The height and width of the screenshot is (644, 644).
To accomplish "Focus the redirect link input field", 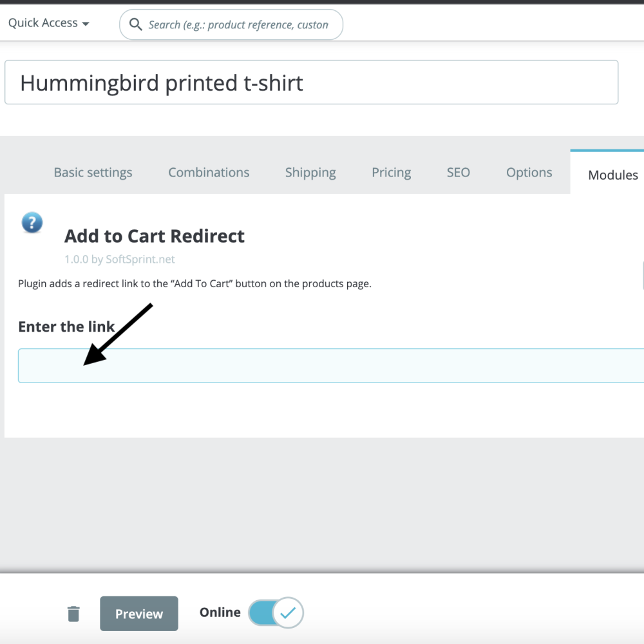I will coord(322,365).
